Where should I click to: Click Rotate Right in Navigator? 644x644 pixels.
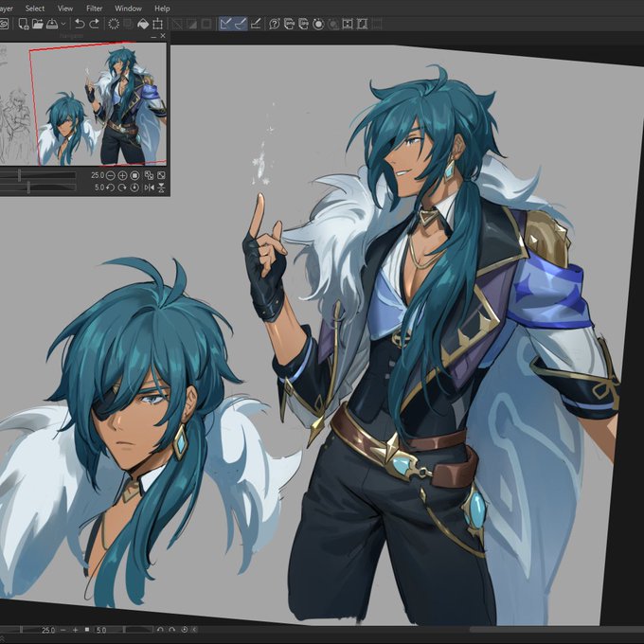(x=122, y=188)
